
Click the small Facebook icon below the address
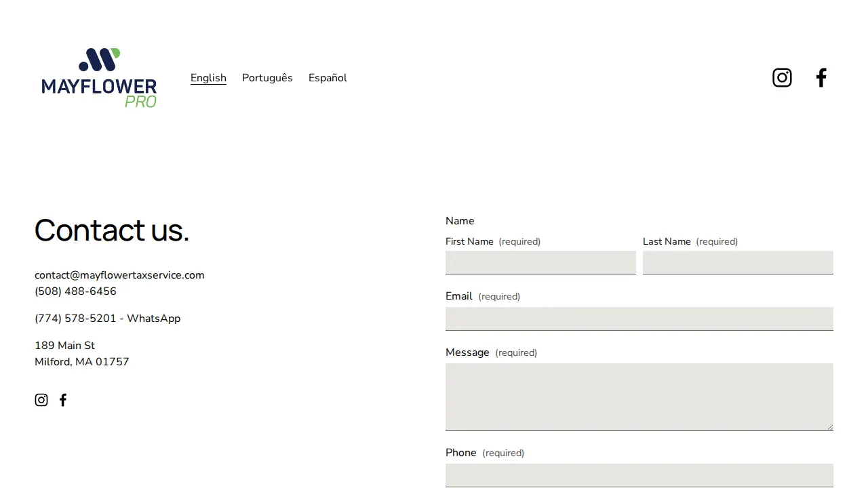click(x=63, y=400)
